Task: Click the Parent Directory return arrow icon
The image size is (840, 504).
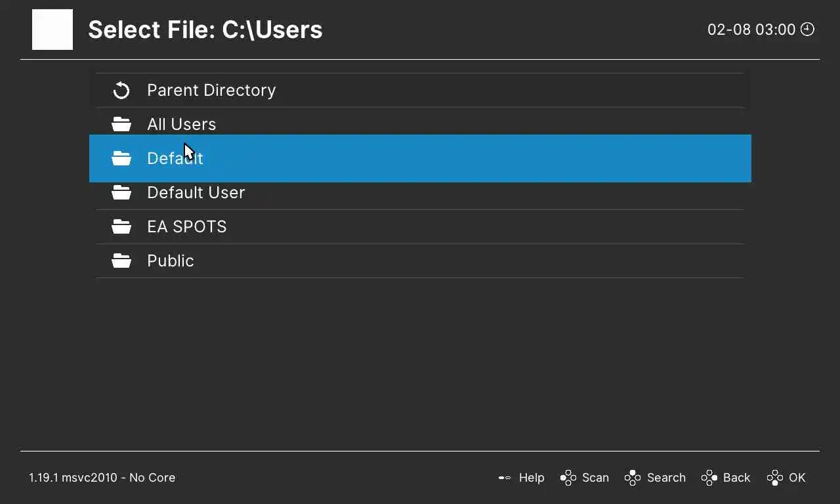Action: (x=121, y=90)
